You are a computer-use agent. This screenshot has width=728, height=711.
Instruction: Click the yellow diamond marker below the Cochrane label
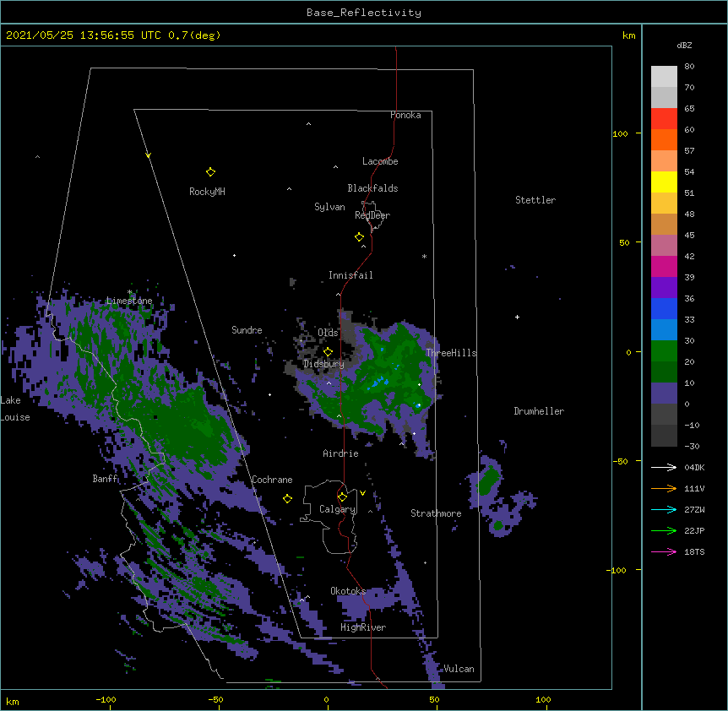[x=287, y=499]
